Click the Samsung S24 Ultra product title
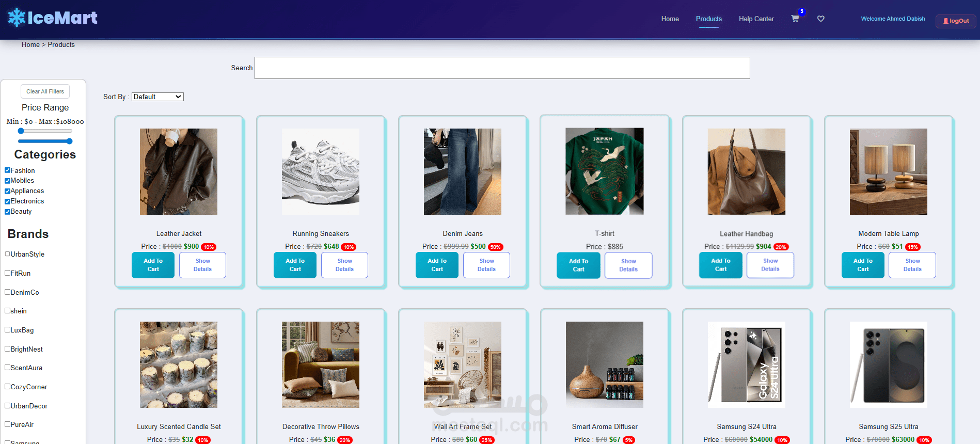The height and width of the screenshot is (444, 980). (x=747, y=426)
